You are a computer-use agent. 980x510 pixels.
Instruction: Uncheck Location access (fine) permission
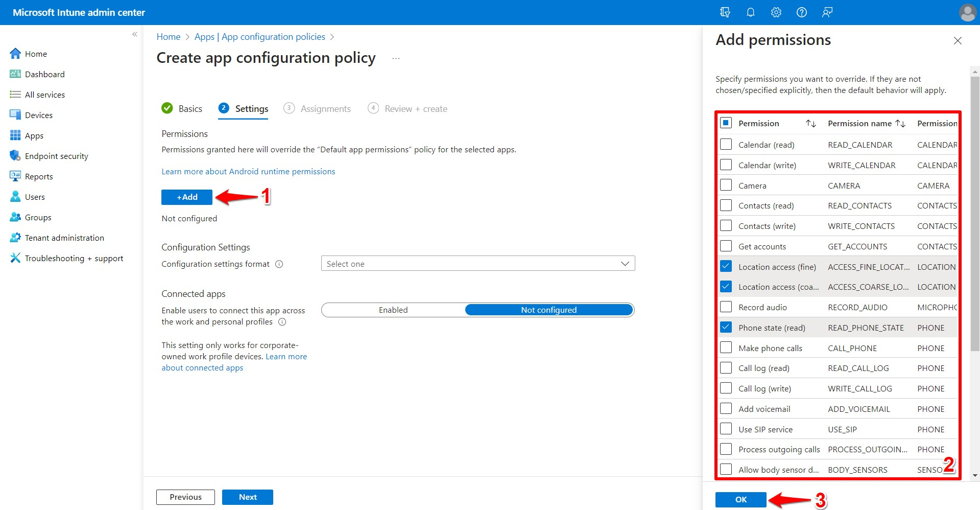click(x=726, y=266)
